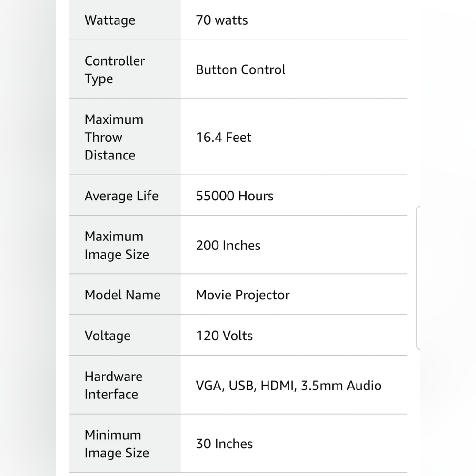The image size is (476, 476).
Task: Click the Voltage label cell
Action: pyautogui.click(x=125, y=336)
